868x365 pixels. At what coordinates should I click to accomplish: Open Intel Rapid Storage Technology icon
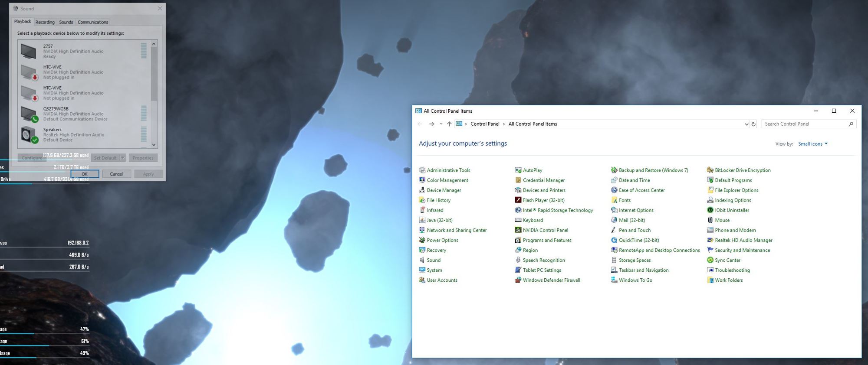coord(518,210)
